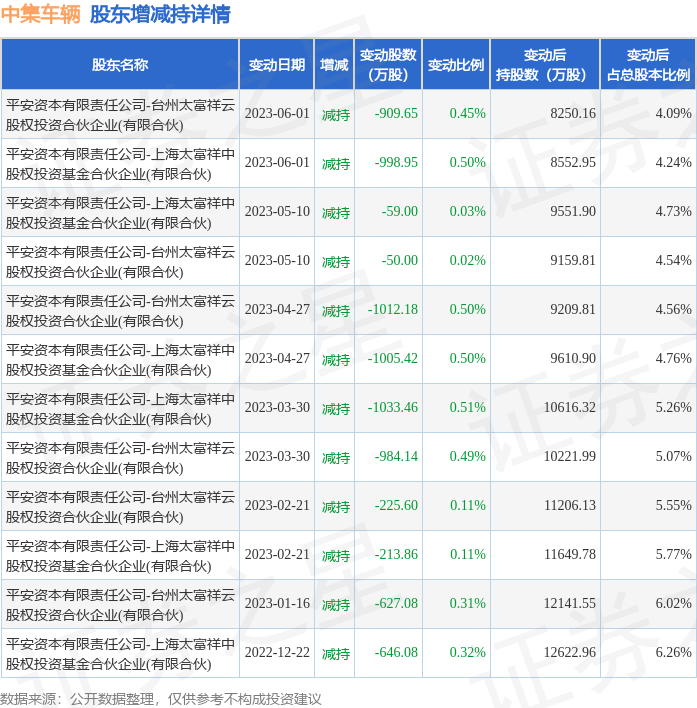The width and height of the screenshot is (697, 708).
Task: Select the 11649.78 holdings value
Action: [x=570, y=554]
